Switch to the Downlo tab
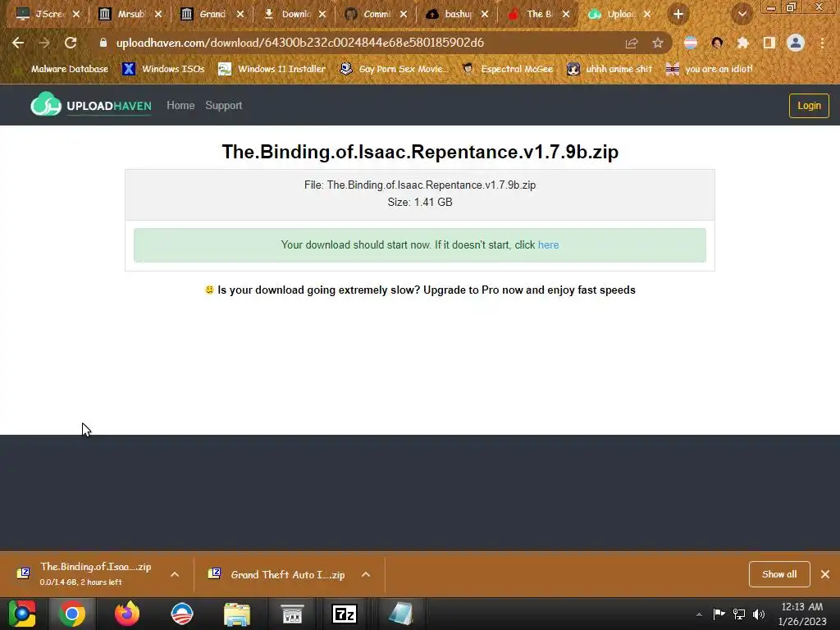This screenshot has width=840, height=630. (x=294, y=15)
